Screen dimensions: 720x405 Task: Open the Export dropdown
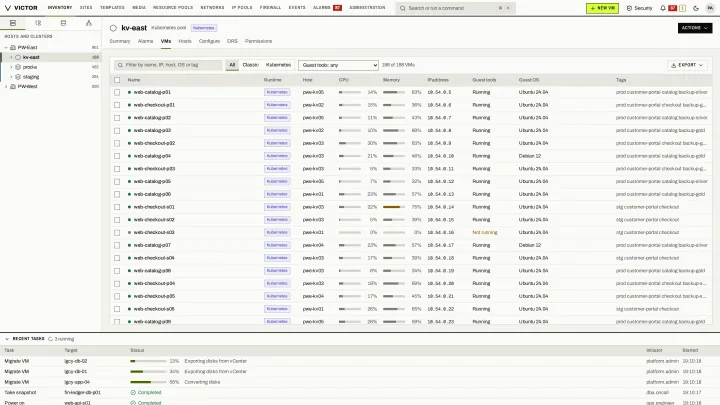point(687,65)
